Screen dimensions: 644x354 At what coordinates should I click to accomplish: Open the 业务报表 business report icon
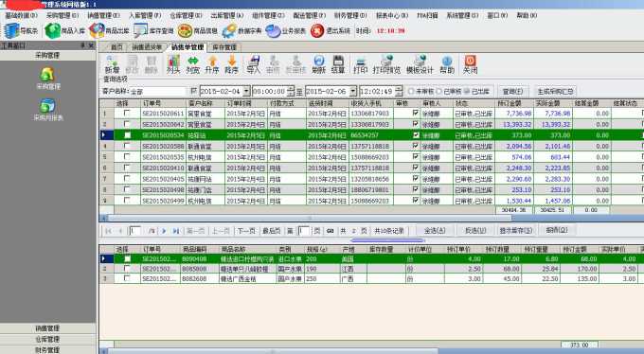click(x=285, y=31)
